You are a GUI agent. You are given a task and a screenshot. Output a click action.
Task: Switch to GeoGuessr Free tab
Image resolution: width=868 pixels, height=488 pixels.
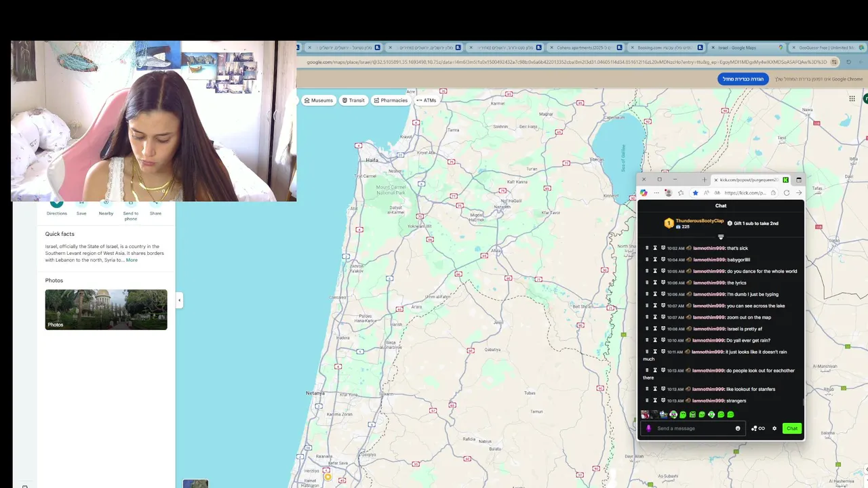[826, 47]
